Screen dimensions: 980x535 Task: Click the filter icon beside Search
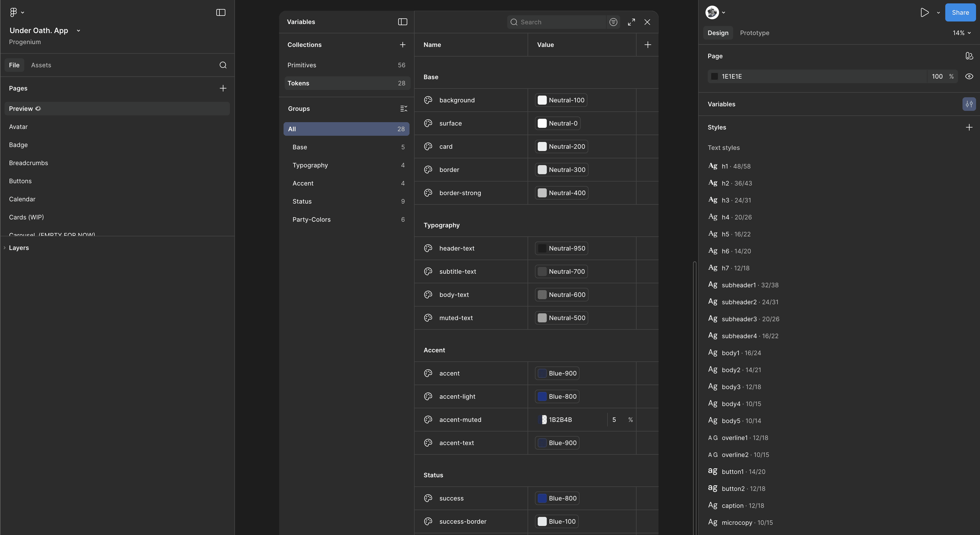(613, 22)
